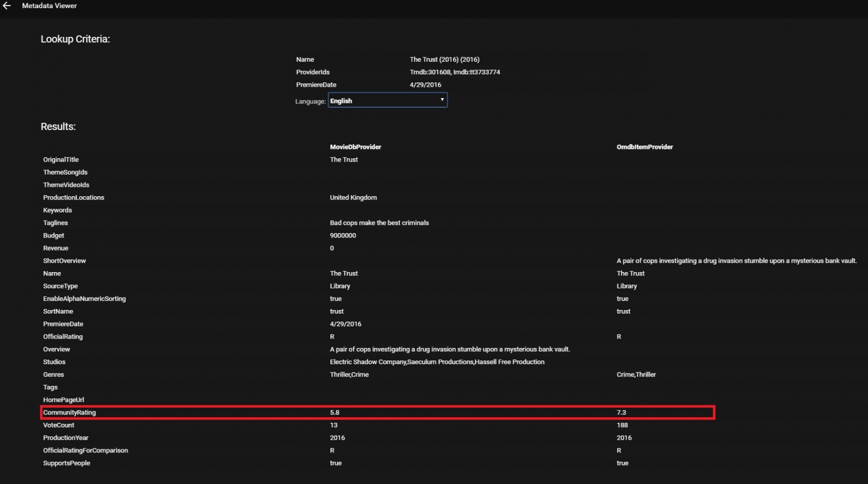This screenshot has height=484, width=868.
Task: Click the Budget value 9000000
Action: (x=343, y=236)
